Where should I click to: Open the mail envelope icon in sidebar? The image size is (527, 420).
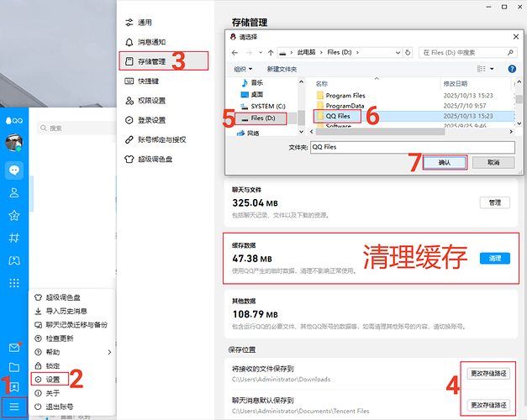14,348
